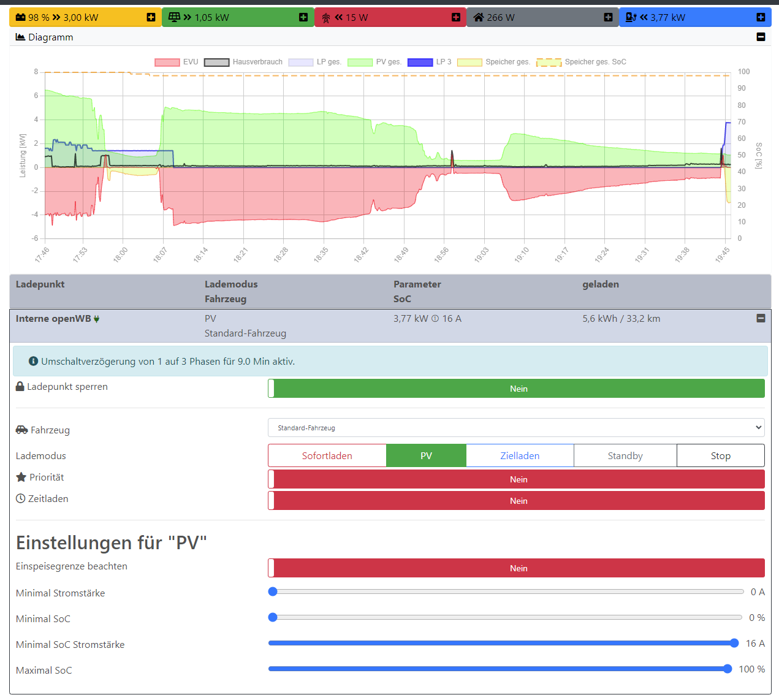
Task: Click the Maximal SoC slider handle
Action: 728,669
